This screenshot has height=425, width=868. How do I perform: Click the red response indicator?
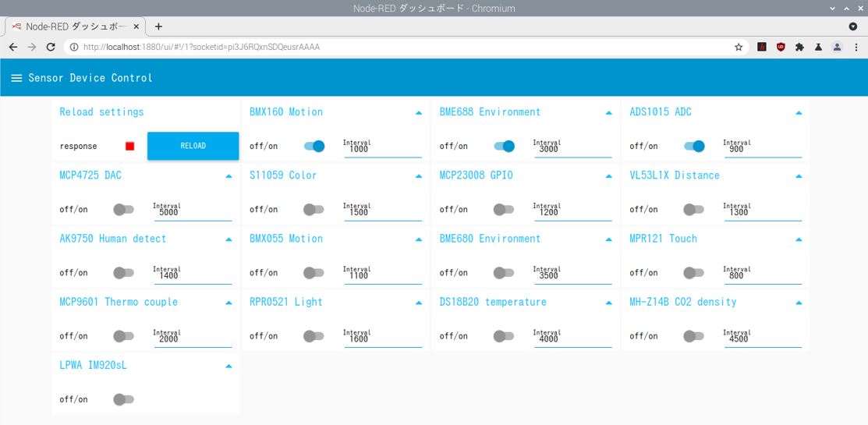[x=130, y=146]
